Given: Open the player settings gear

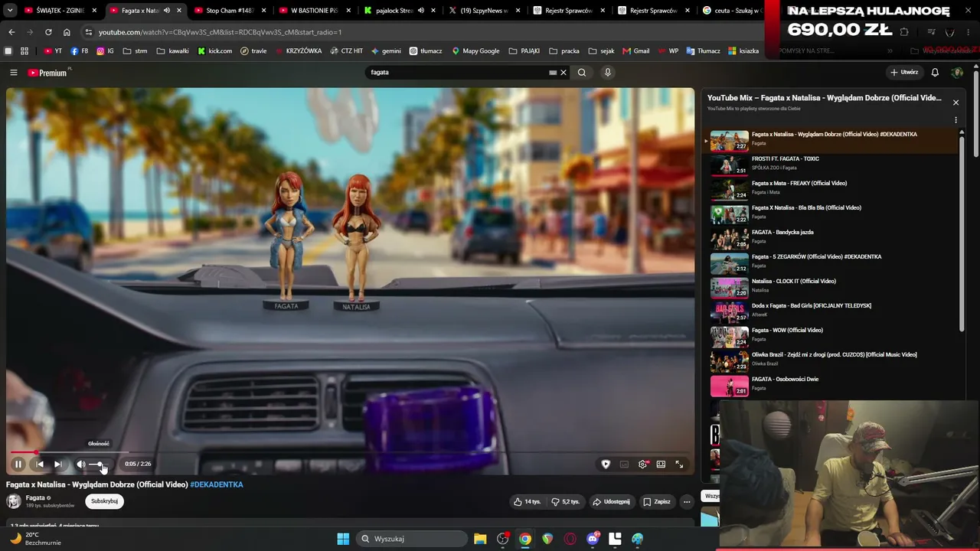Looking at the screenshot, I should [642, 464].
